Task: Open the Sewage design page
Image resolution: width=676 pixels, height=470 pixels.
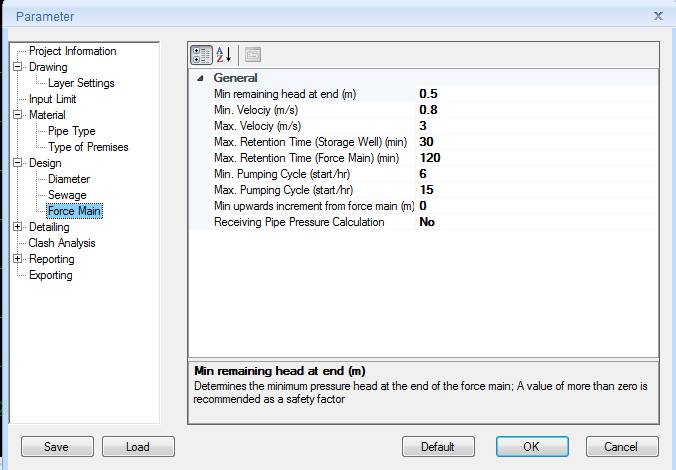Action: coord(67,194)
